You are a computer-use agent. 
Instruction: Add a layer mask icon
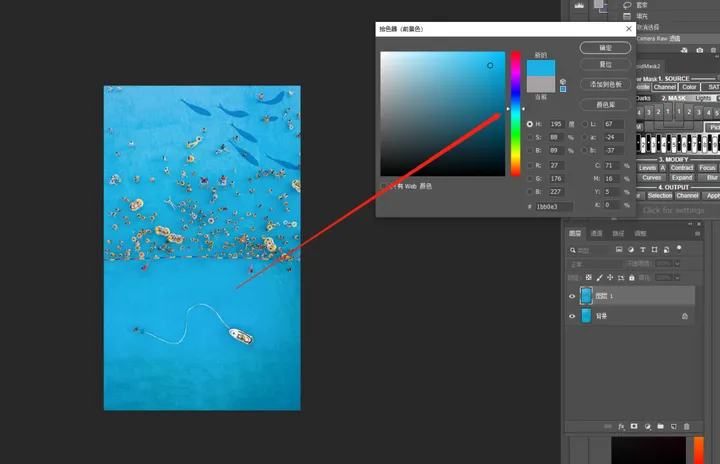(x=634, y=426)
